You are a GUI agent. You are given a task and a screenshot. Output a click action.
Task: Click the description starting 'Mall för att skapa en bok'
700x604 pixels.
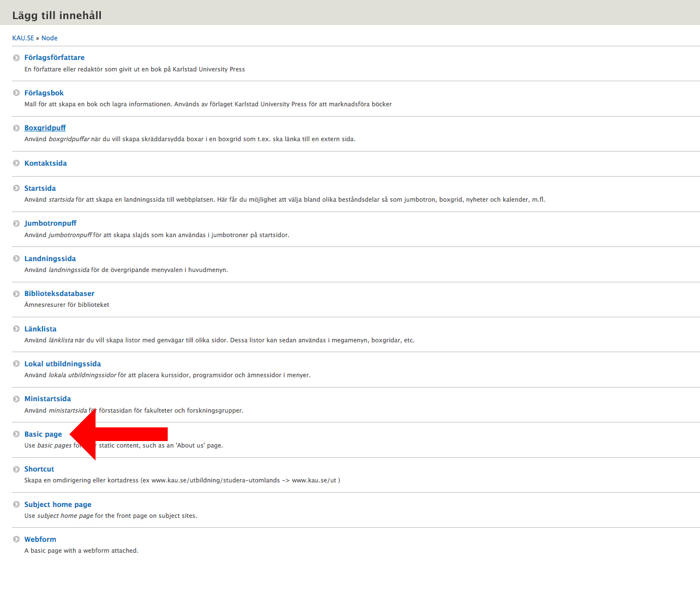(208, 104)
